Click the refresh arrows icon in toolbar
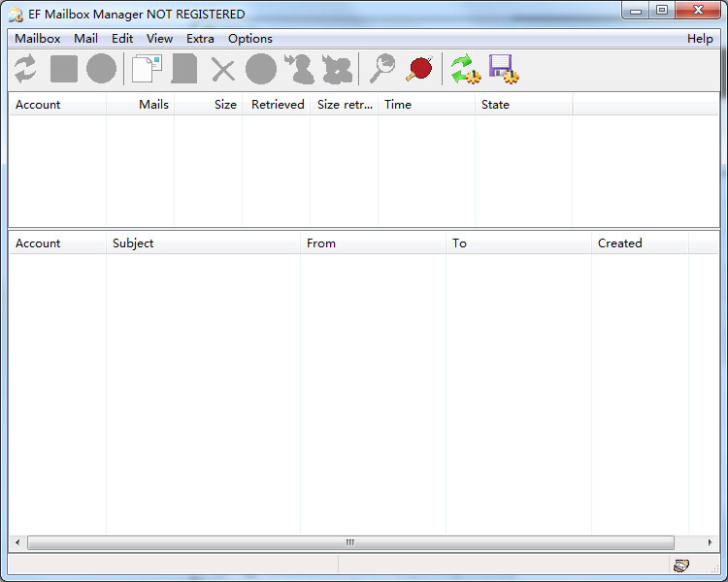Image resolution: width=728 pixels, height=582 pixels. pos(25,69)
